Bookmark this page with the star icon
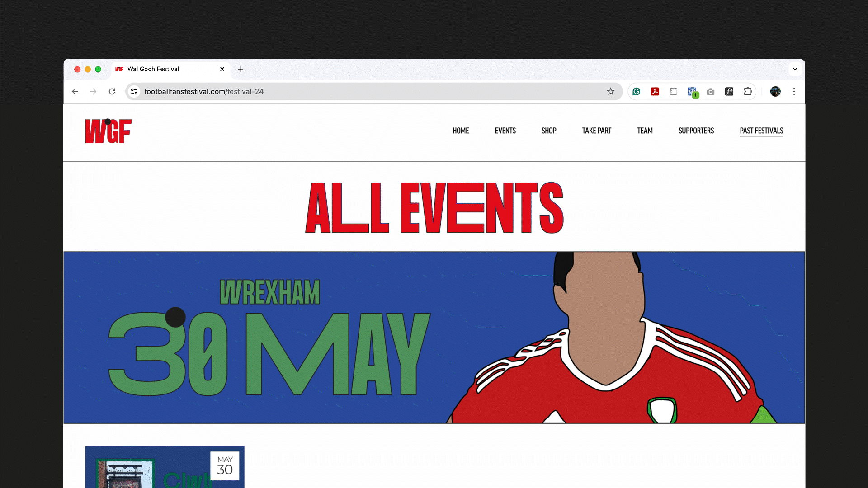The image size is (868, 488). 611,92
